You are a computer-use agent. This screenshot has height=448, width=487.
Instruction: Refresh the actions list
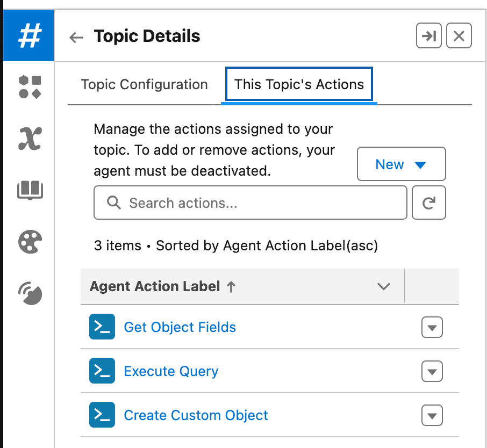click(x=428, y=203)
